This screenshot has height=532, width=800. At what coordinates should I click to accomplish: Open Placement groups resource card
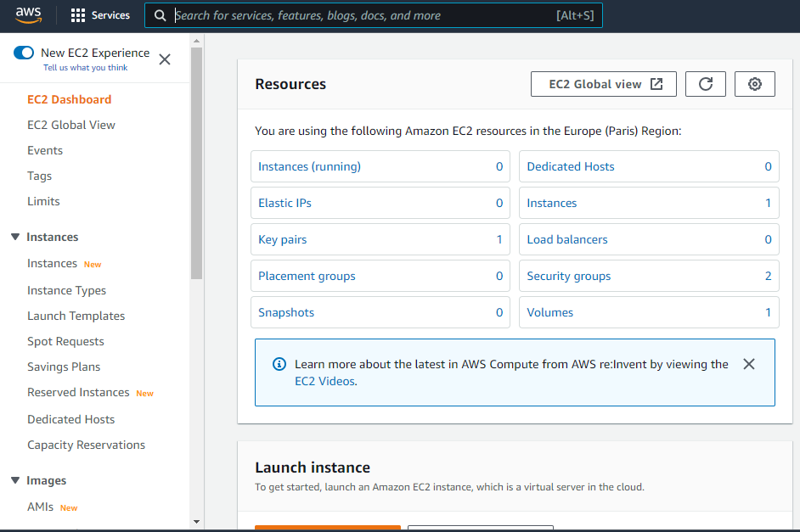point(380,276)
